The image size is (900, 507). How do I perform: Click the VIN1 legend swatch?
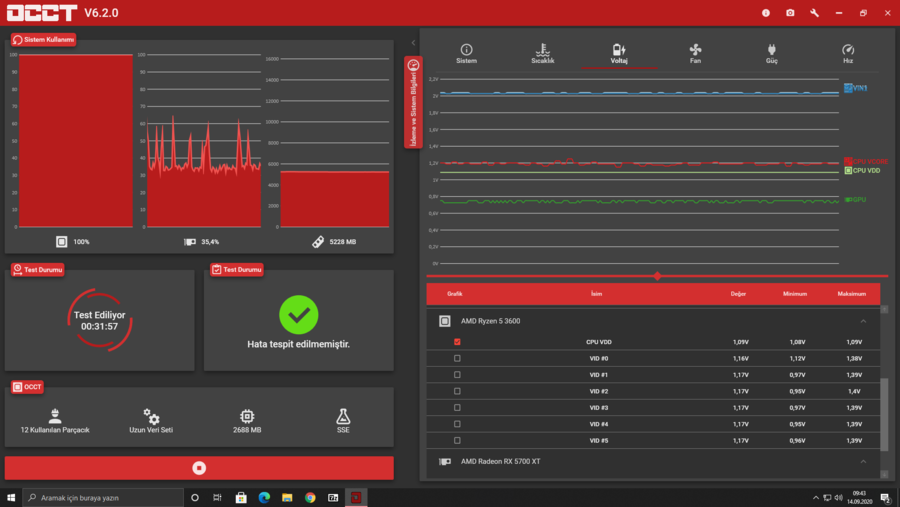(x=848, y=88)
